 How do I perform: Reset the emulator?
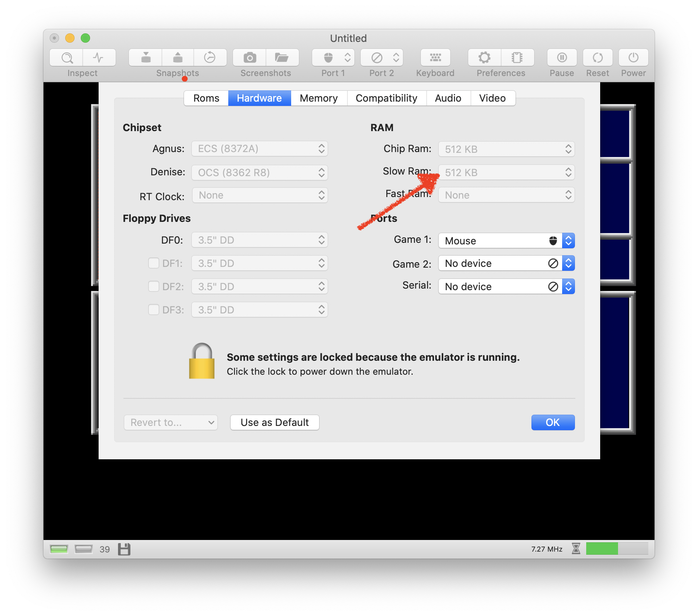[597, 58]
